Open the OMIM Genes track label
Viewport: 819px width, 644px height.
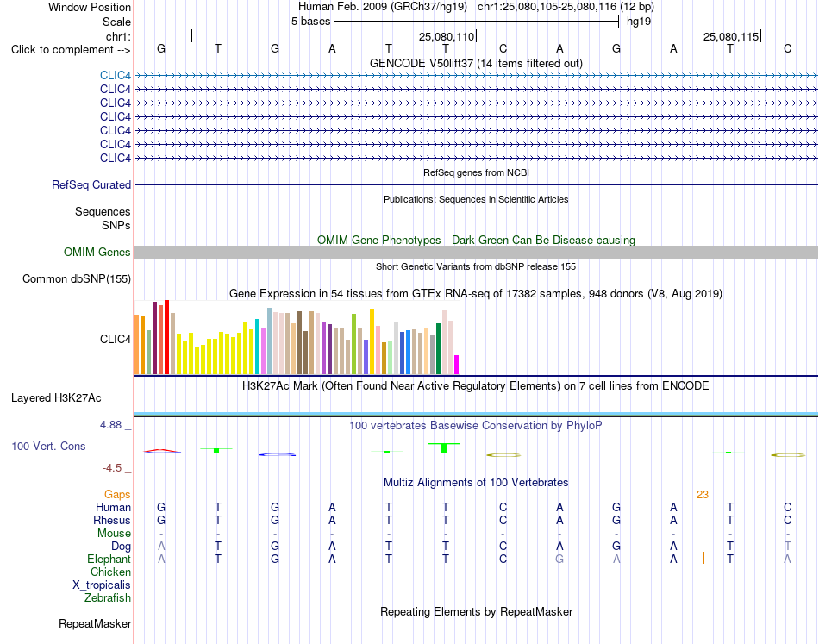point(97,253)
